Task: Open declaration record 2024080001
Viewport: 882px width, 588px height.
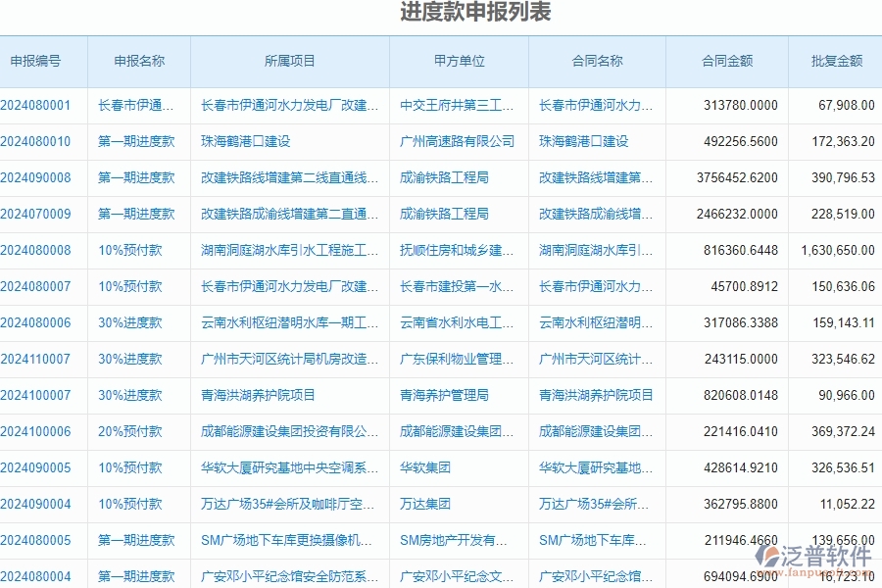Action: (x=42, y=105)
